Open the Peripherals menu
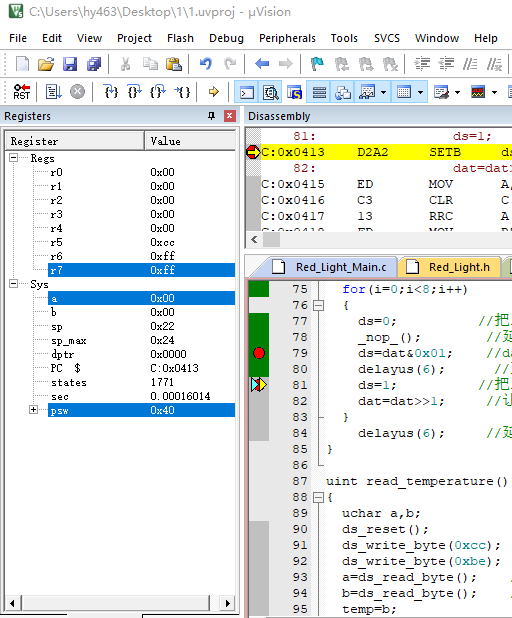Viewport: 512px width, 618px height. tap(287, 38)
